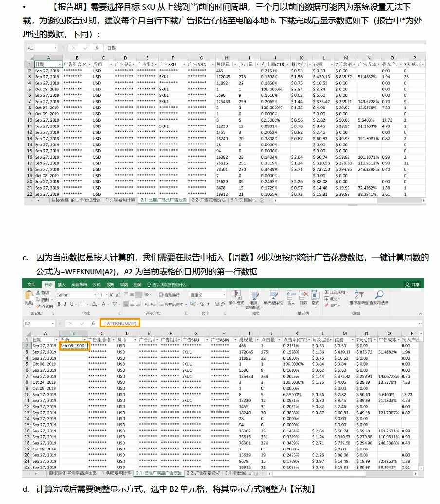Switch to the Data (数据) ribbon tab
The height and width of the screenshot is (504, 440).
(x=110, y=285)
